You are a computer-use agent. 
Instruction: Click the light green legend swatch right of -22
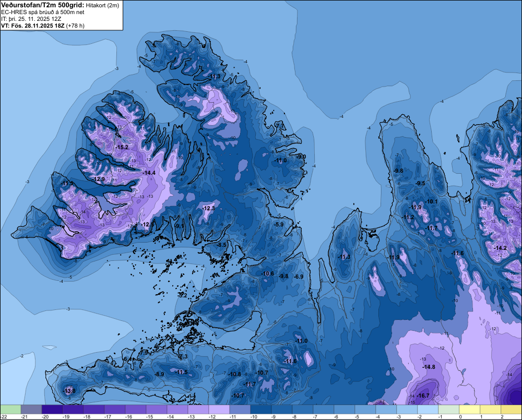point(10,409)
